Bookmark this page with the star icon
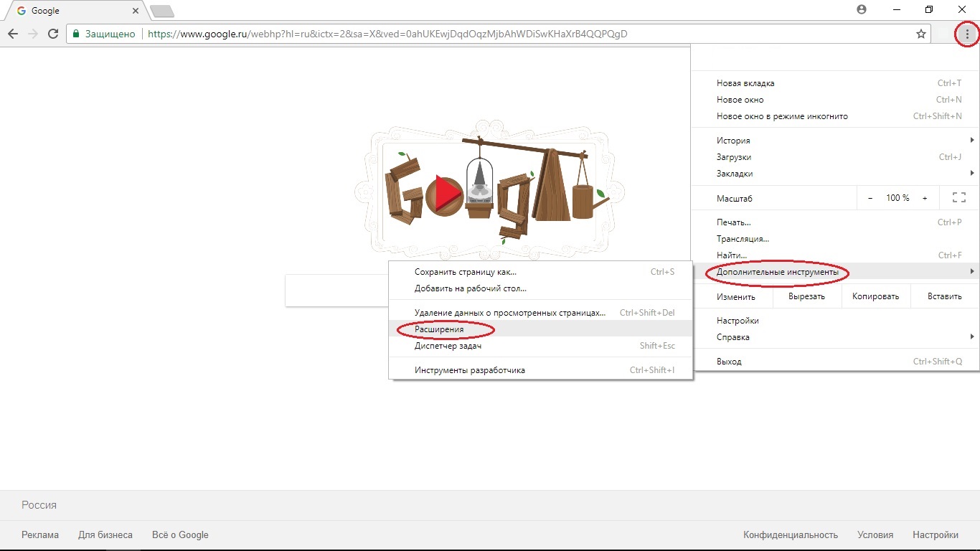The width and height of the screenshot is (980, 551). pos(921,34)
